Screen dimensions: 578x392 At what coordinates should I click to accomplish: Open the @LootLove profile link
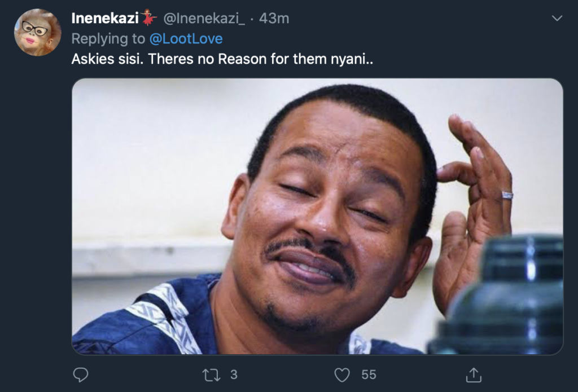coord(186,39)
